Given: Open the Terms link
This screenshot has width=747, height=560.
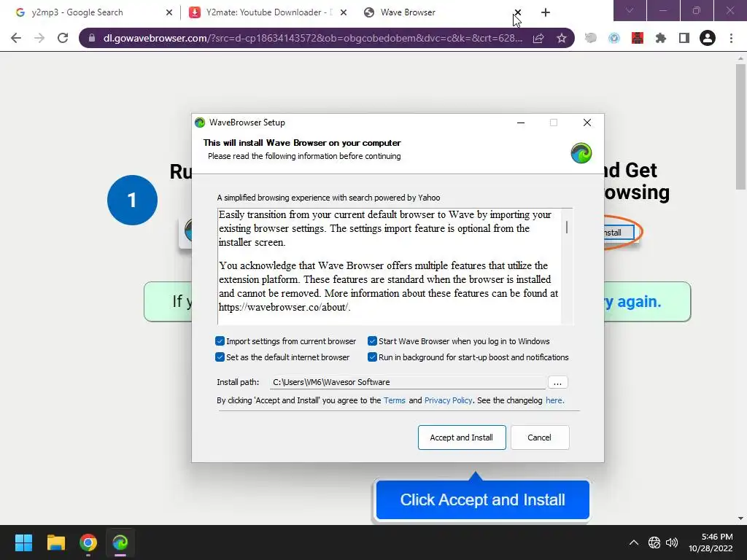Looking at the screenshot, I should [x=395, y=400].
